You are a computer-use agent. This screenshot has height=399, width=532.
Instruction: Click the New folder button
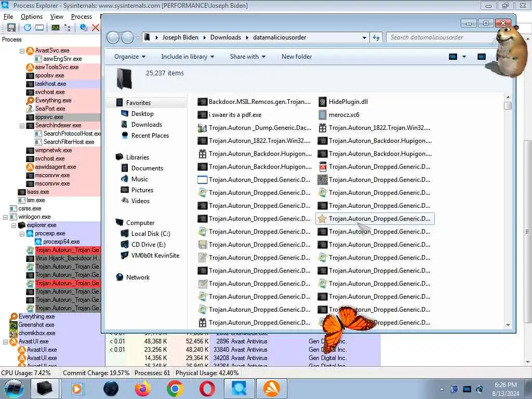coord(297,57)
